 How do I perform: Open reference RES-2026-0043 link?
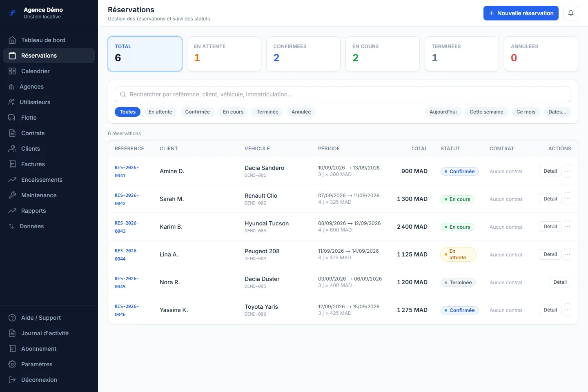(x=127, y=227)
